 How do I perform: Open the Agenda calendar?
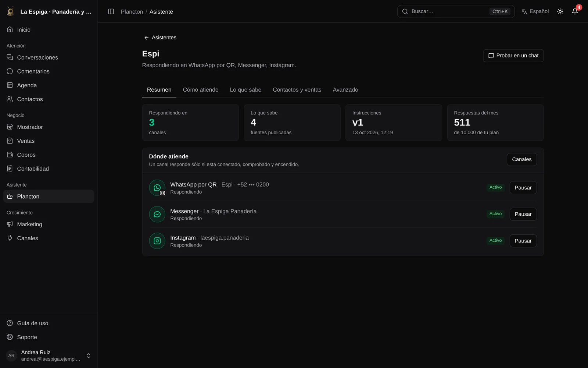[49, 85]
